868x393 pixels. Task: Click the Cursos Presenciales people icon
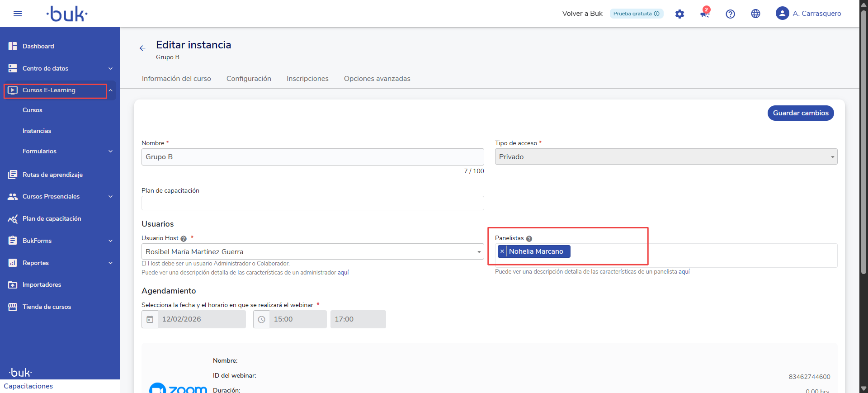[x=13, y=197]
